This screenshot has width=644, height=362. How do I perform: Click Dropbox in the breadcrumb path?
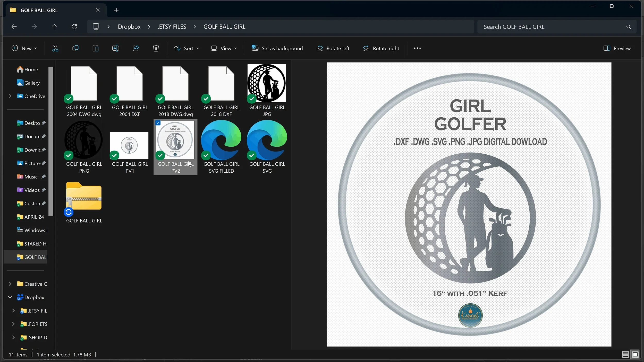point(129,27)
